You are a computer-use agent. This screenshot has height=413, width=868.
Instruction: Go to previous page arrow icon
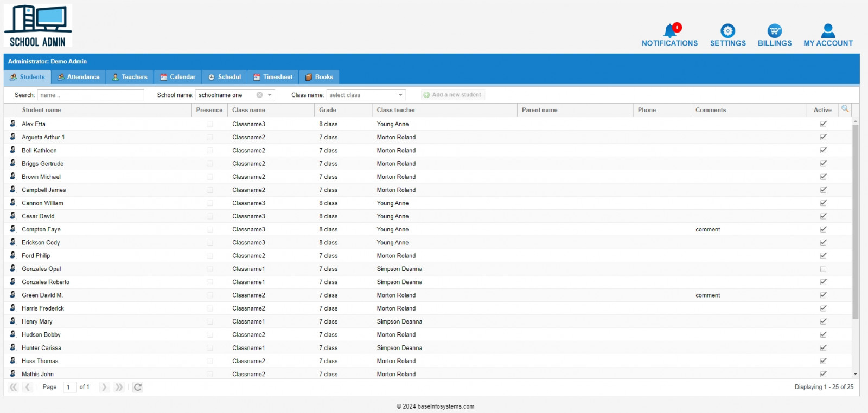coord(28,387)
